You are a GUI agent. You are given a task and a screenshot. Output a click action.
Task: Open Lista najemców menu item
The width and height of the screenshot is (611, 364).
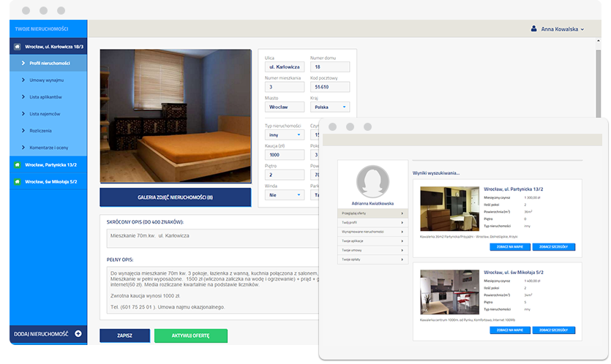pyautogui.click(x=48, y=114)
